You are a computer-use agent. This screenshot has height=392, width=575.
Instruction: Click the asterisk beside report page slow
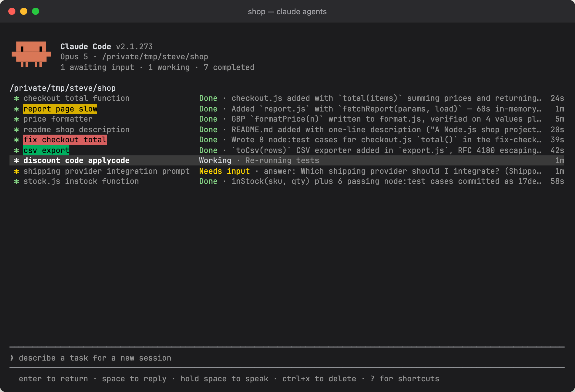click(x=17, y=109)
